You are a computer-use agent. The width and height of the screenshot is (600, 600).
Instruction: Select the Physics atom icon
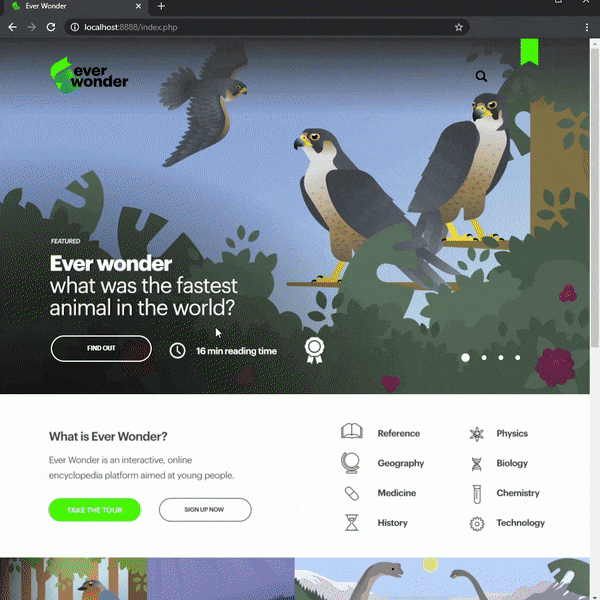coord(476,434)
